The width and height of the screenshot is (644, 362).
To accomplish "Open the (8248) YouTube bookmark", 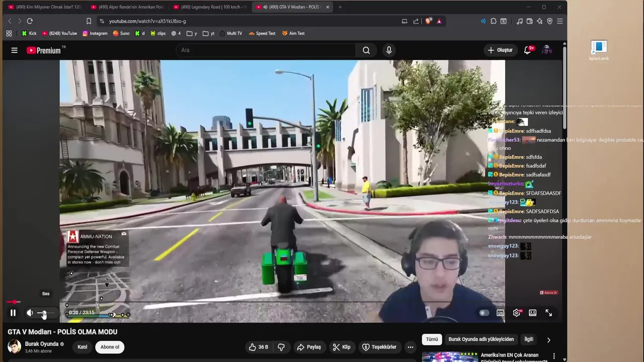I will [59, 33].
